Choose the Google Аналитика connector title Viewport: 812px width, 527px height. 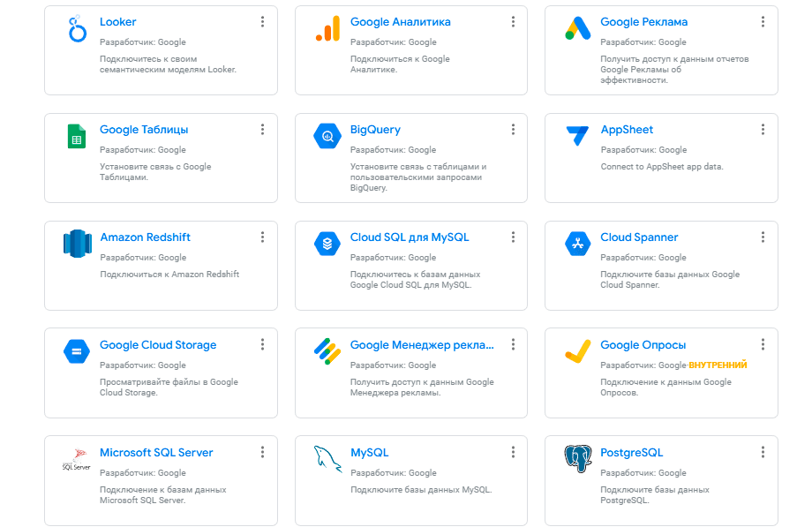[401, 22]
